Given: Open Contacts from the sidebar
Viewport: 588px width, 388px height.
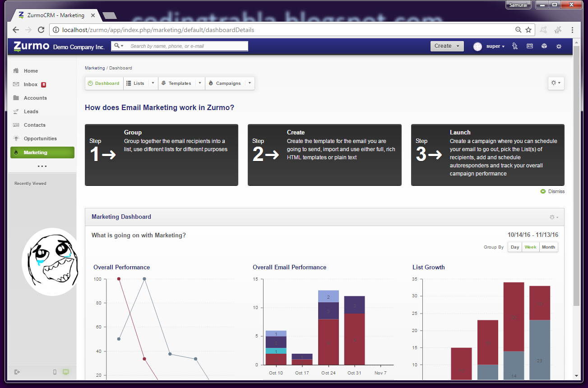Looking at the screenshot, I should pyautogui.click(x=35, y=125).
